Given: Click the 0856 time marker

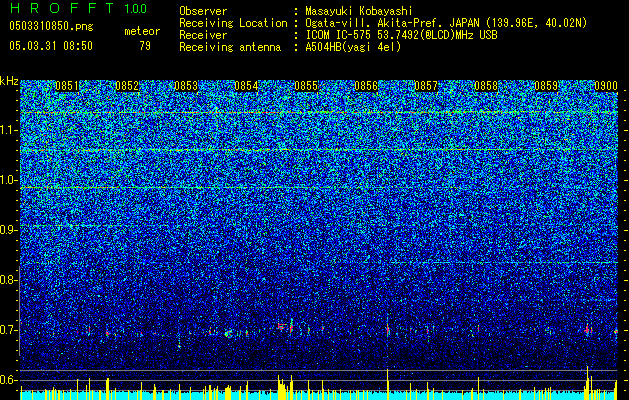Looking at the screenshot, I should coord(366,86).
